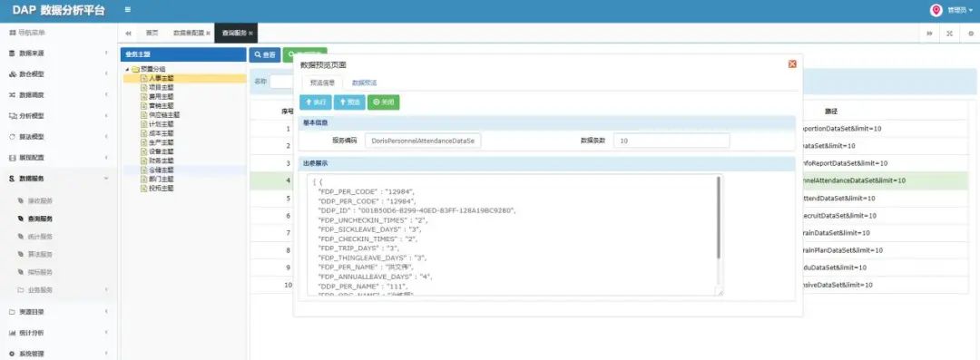Close the data preview dialog with orange X

tap(792, 63)
